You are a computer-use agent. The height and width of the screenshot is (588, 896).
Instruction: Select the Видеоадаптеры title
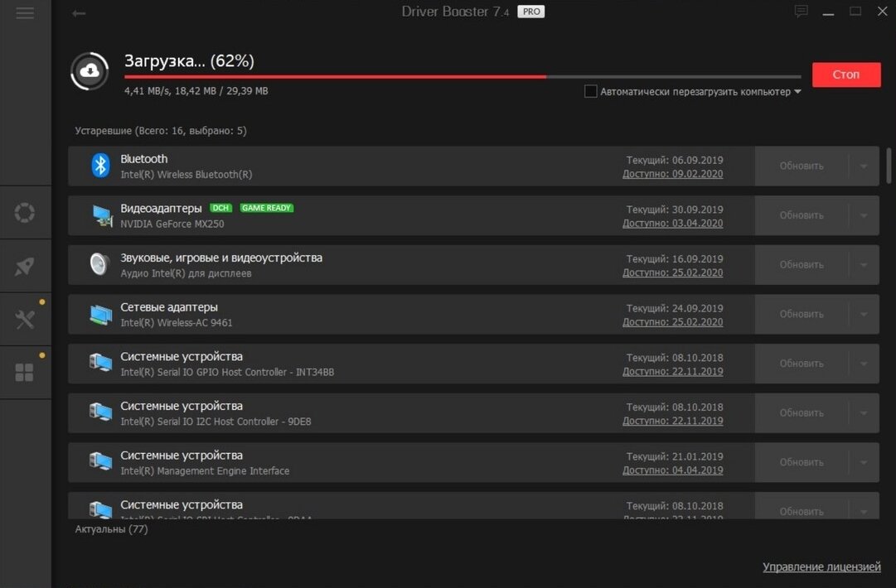(x=161, y=209)
